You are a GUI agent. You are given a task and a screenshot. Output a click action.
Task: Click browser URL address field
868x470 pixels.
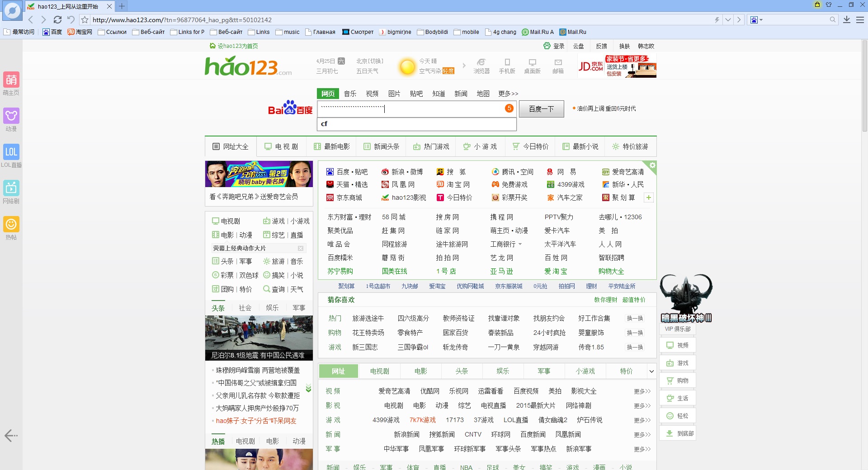coord(400,20)
